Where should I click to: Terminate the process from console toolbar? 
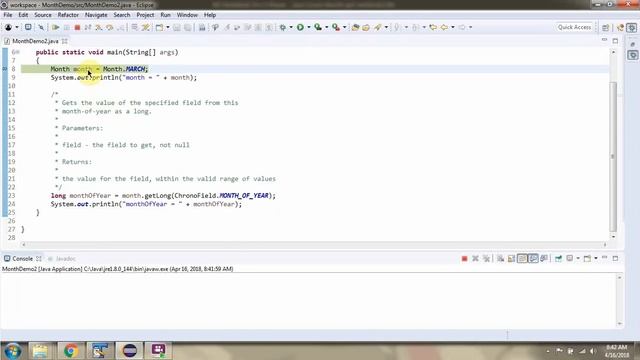pyautogui.click(x=464, y=258)
